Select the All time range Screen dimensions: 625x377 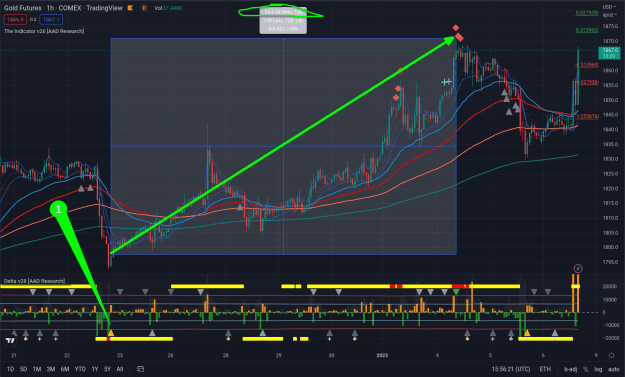pyautogui.click(x=120, y=369)
